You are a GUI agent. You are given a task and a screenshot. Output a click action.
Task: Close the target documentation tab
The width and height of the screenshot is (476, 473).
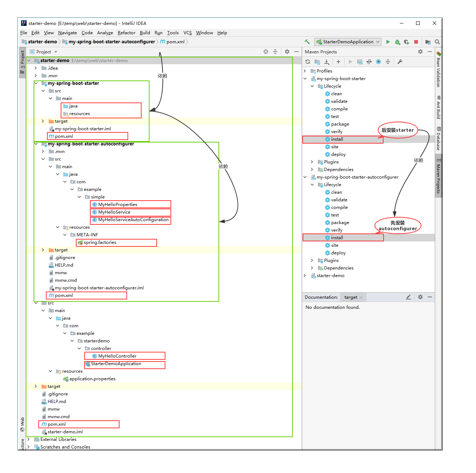(361, 297)
